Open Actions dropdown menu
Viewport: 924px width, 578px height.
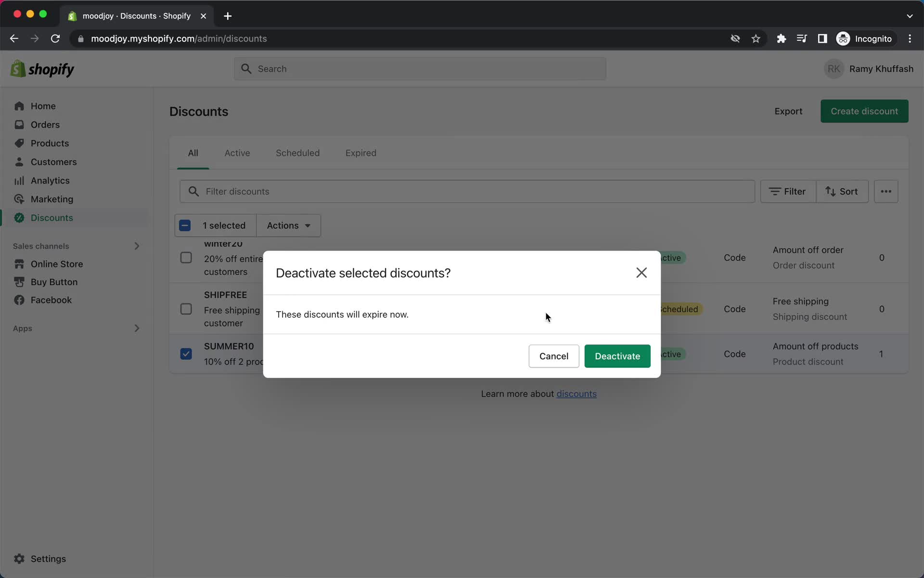pos(289,225)
